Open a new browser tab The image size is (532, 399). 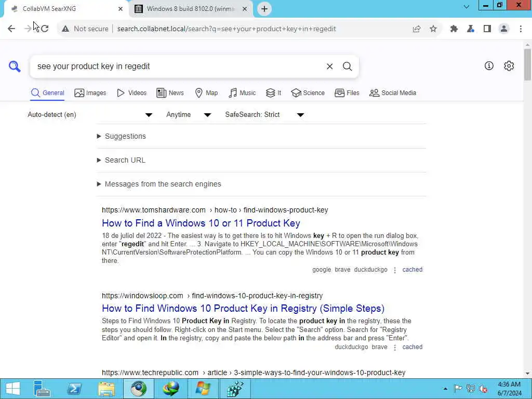tap(264, 9)
